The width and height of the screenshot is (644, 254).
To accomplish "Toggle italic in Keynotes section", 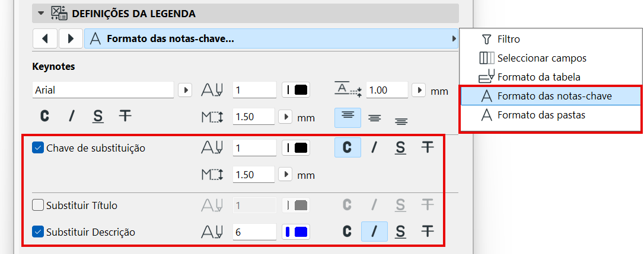I will pos(71,116).
